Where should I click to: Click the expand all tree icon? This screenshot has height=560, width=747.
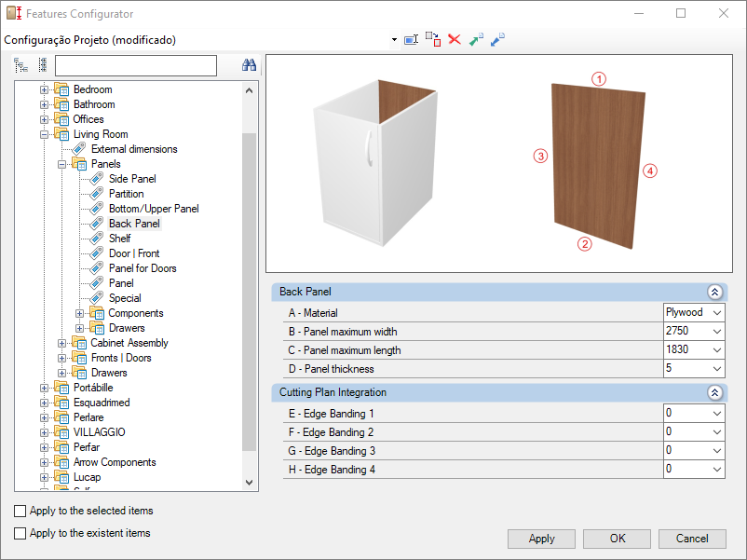coord(21,65)
